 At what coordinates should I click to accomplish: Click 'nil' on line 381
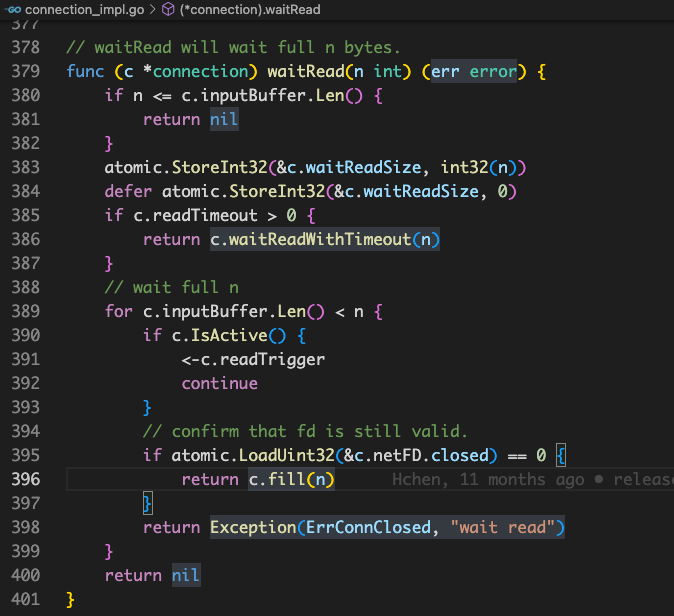point(224,120)
